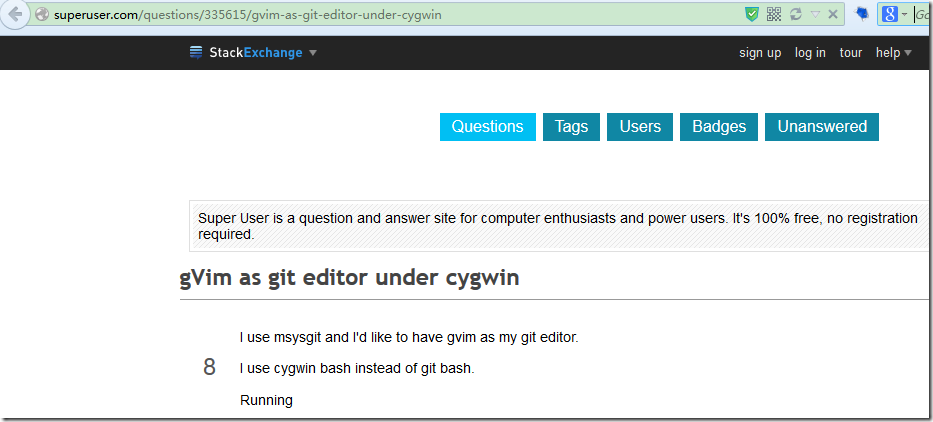Viewport: 933px width, 422px height.
Task: Click the StackExchange logo icon
Action: click(x=196, y=52)
